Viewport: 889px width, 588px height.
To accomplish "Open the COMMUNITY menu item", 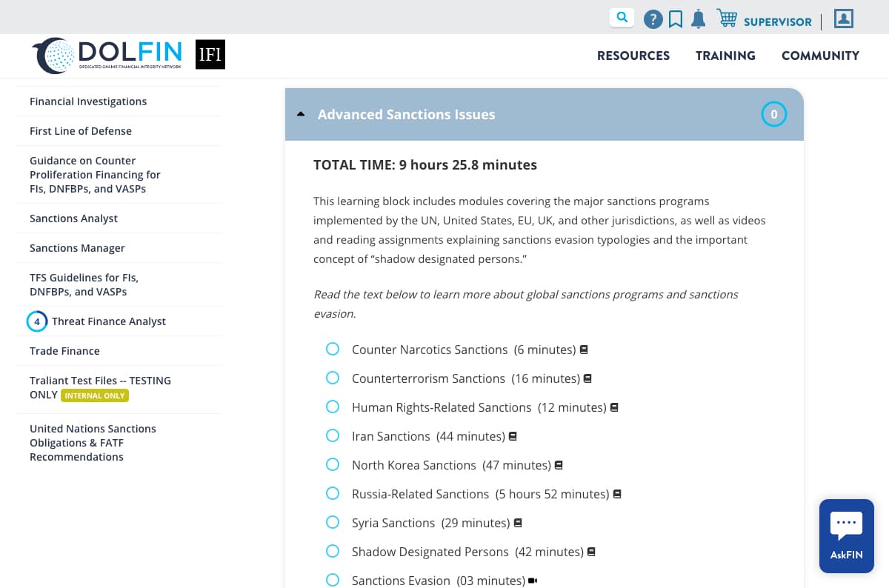I will pyautogui.click(x=820, y=56).
